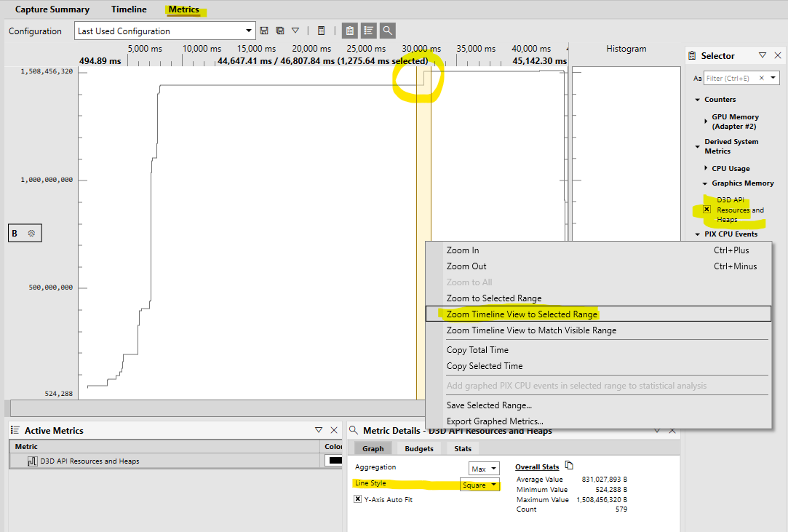Click the 30,000 ms timeline ruler marker
Viewport: 788px width, 532px height.
coord(421,49)
